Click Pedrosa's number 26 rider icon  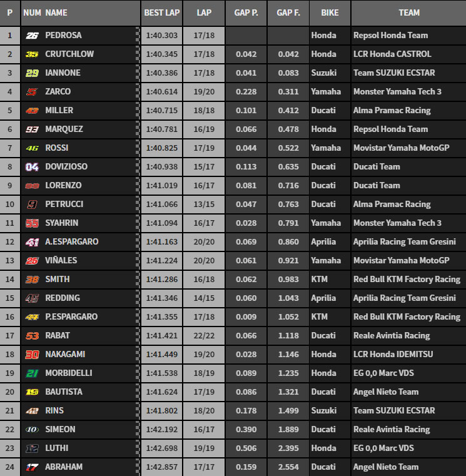(32, 36)
